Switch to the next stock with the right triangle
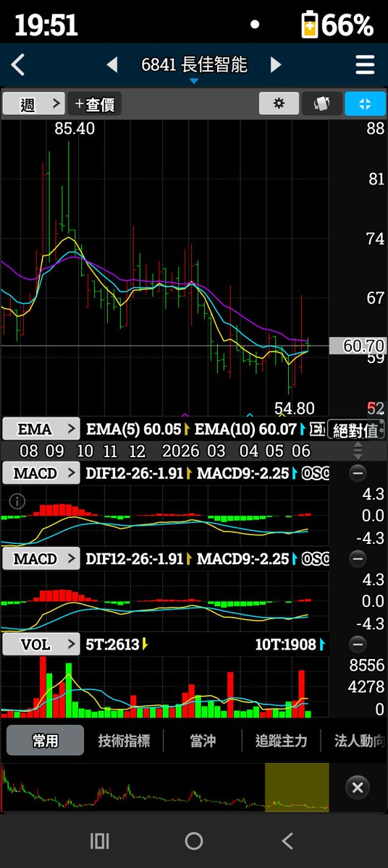Image resolution: width=388 pixels, height=868 pixels. 275,65
